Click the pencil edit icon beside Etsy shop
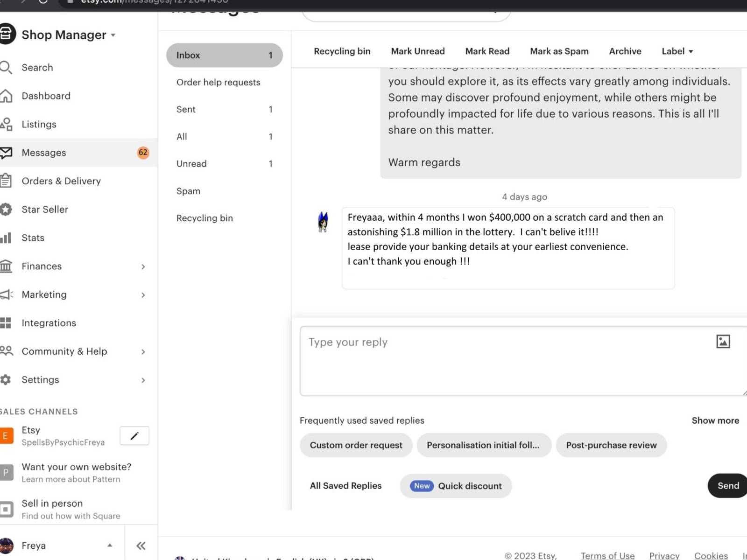This screenshot has width=747, height=560. [x=134, y=436]
